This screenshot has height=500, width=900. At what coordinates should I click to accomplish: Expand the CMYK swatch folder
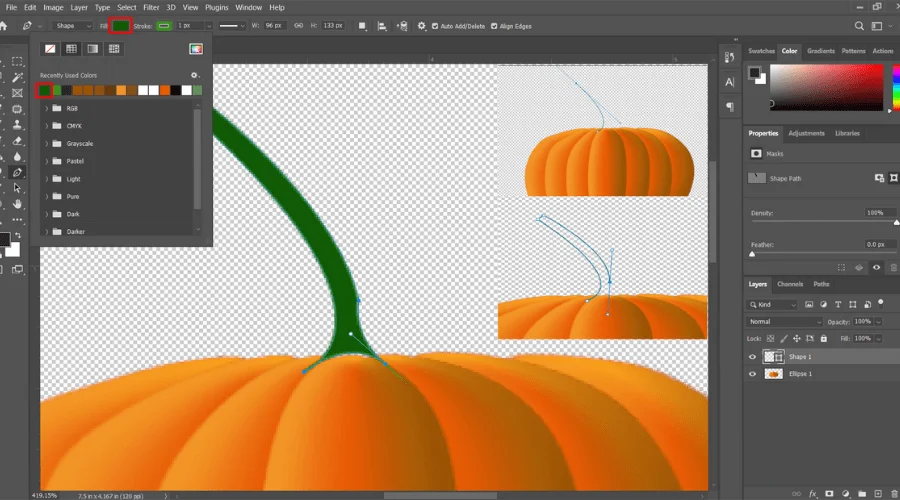click(46, 126)
